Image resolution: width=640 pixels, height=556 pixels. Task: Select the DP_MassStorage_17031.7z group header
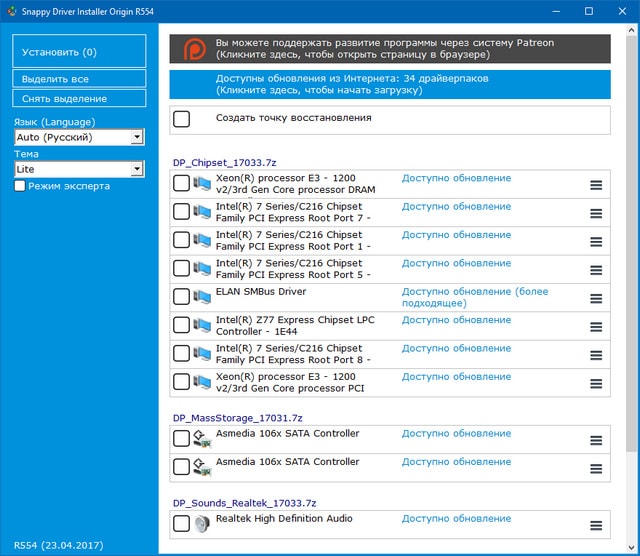tap(237, 417)
